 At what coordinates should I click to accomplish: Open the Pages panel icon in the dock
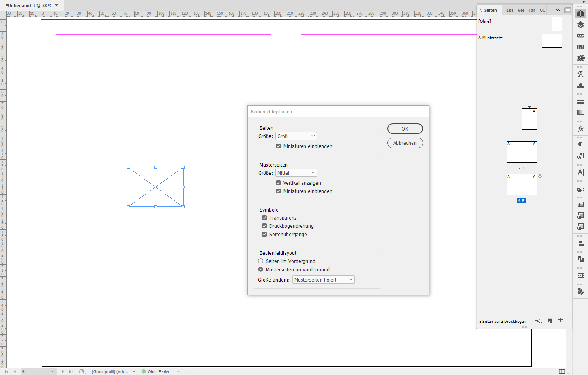point(580,13)
